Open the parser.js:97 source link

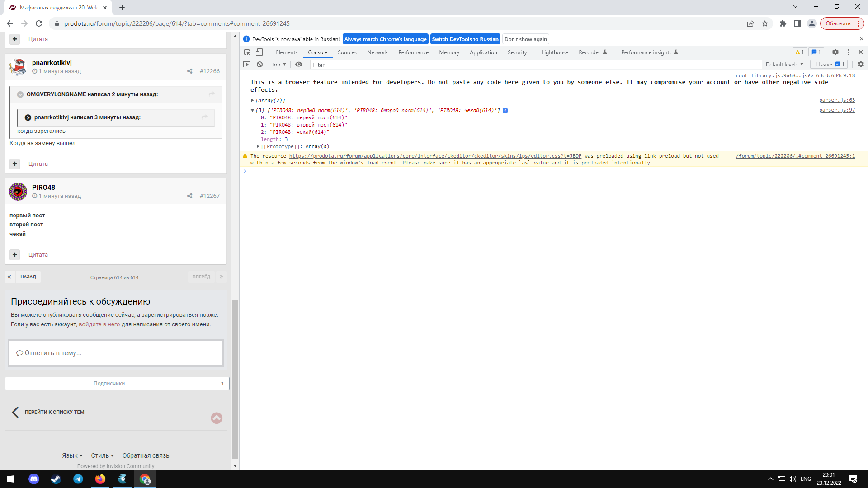coord(837,110)
